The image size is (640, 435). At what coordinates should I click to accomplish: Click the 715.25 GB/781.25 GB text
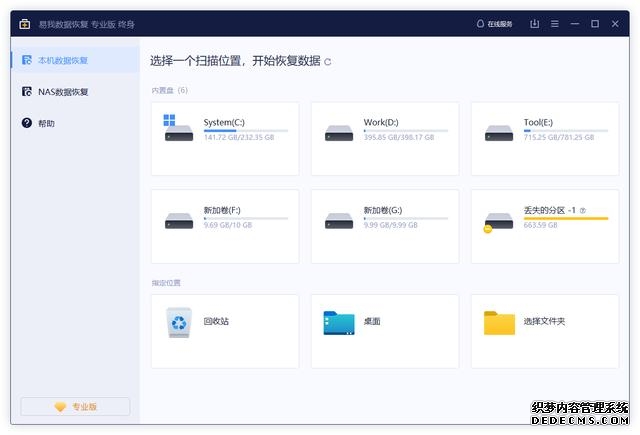(x=559, y=137)
